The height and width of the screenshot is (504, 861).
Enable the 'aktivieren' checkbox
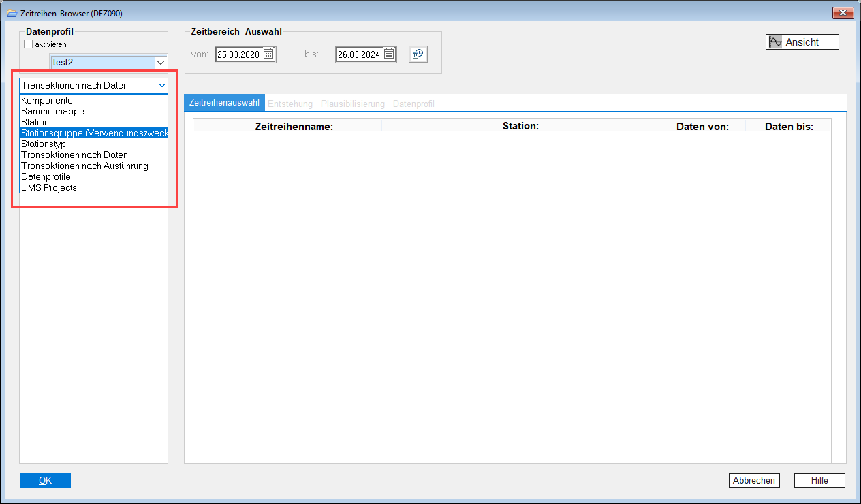(29, 44)
